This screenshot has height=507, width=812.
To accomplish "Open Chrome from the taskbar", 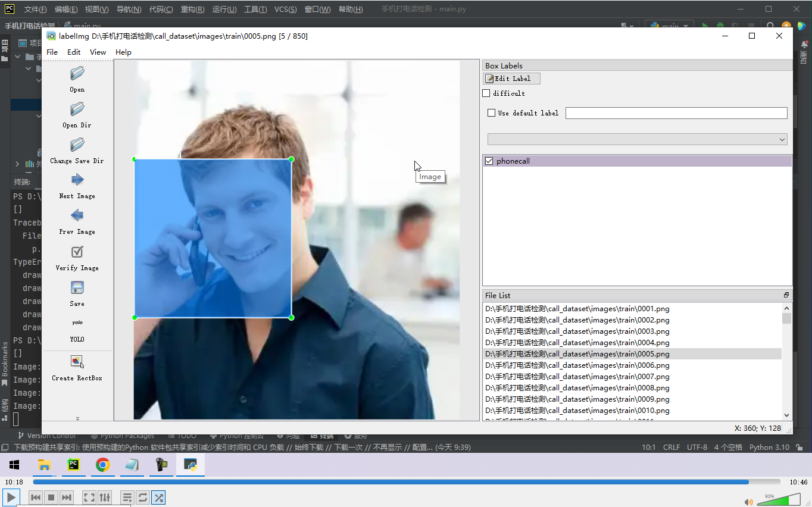I will click(x=103, y=465).
